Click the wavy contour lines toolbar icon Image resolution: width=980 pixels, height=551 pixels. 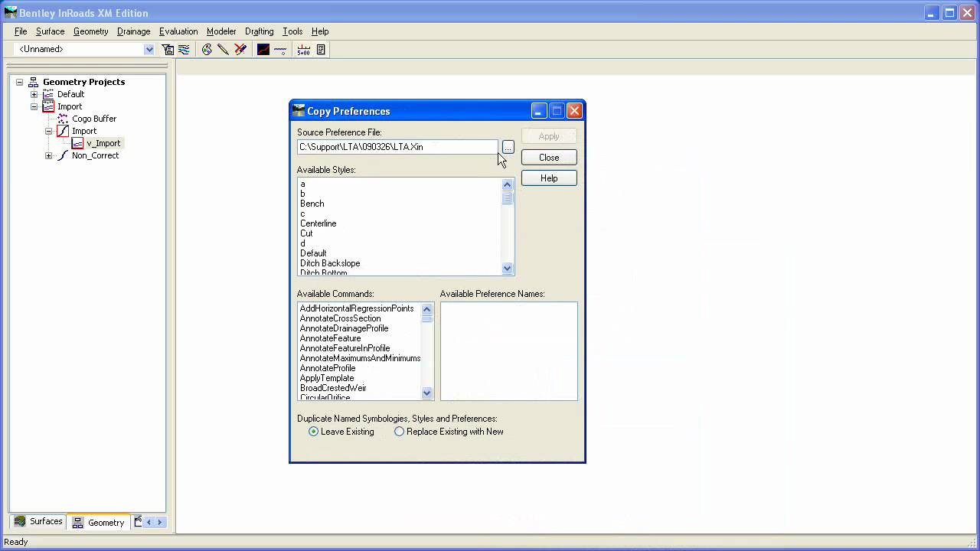(x=184, y=49)
